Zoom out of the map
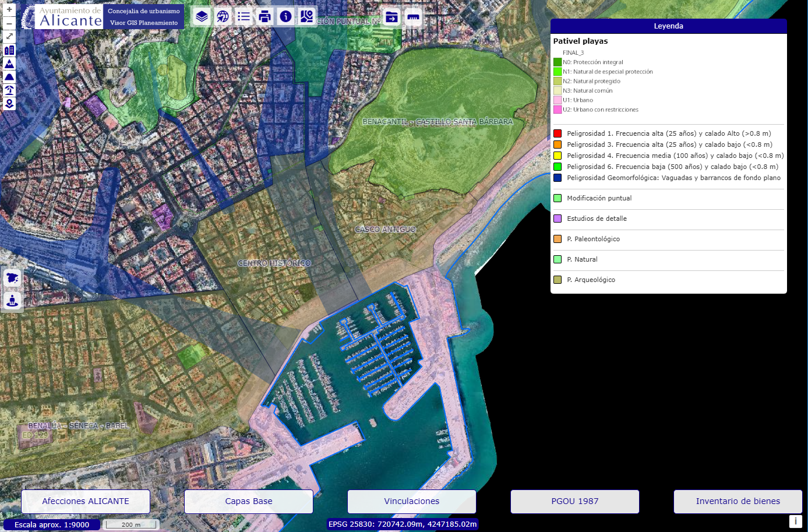The image size is (808, 532). coord(9,23)
